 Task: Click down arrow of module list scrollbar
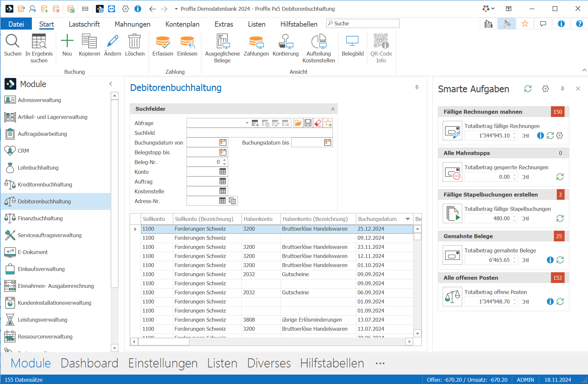tap(114, 348)
